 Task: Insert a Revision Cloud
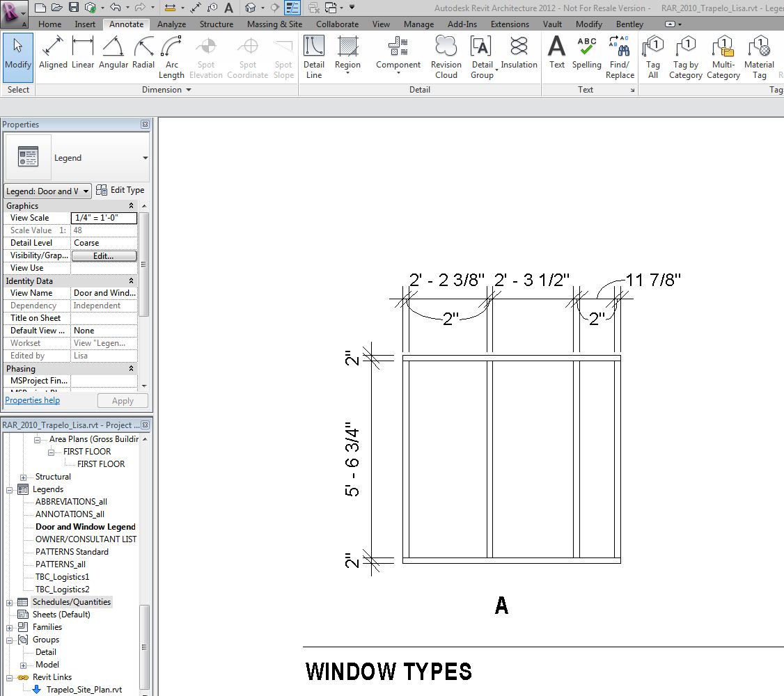[x=446, y=56]
